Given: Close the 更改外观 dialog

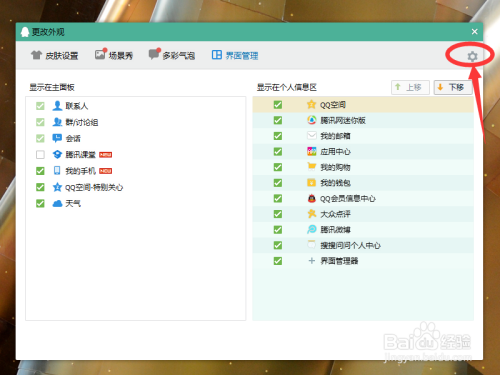Looking at the screenshot, I should pyautogui.click(x=474, y=32).
